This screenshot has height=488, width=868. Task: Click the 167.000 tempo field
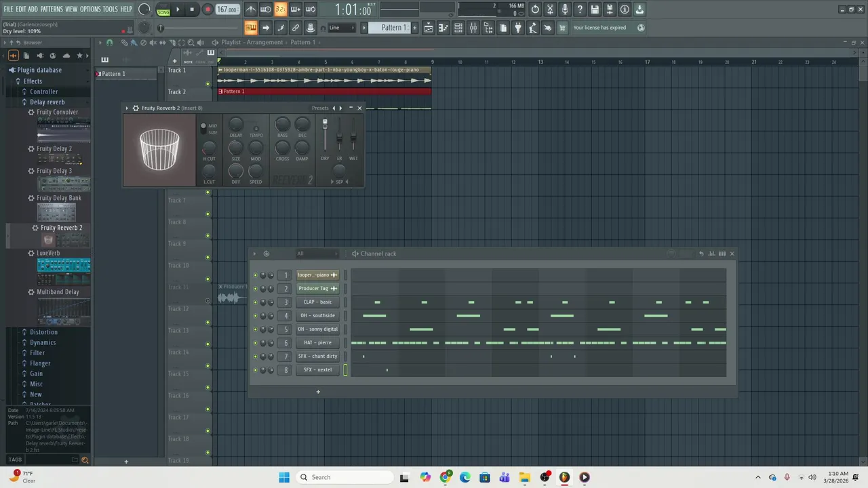pyautogui.click(x=227, y=9)
